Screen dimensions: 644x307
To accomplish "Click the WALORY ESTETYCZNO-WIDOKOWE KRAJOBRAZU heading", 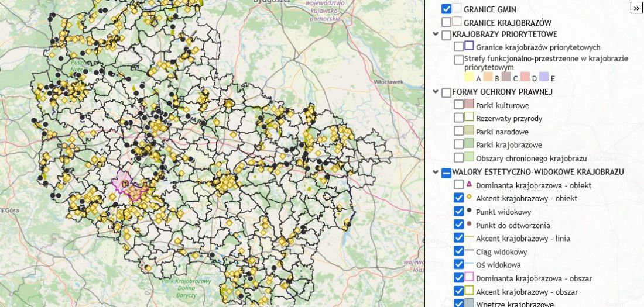I will (x=537, y=171).
